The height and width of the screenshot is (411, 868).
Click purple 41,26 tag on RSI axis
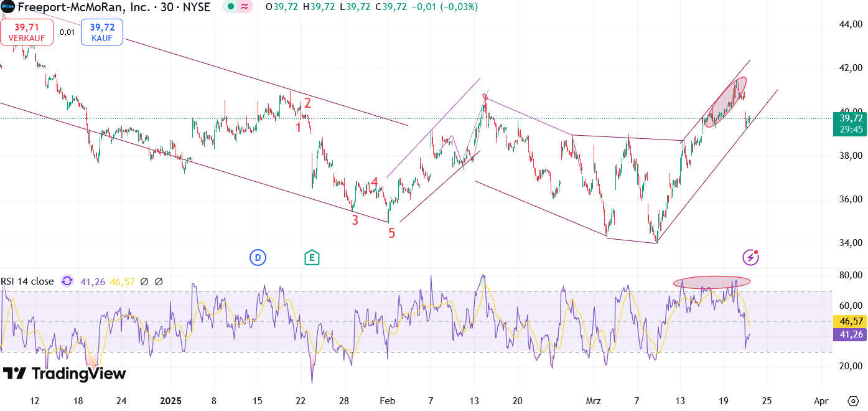[x=849, y=334]
